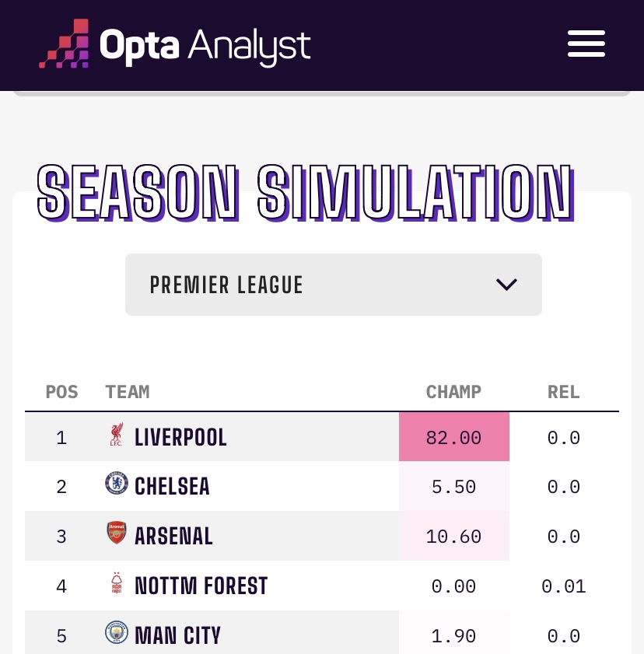Sort by the CHAMP column header
The width and height of the screenshot is (644, 654).
click(x=453, y=392)
